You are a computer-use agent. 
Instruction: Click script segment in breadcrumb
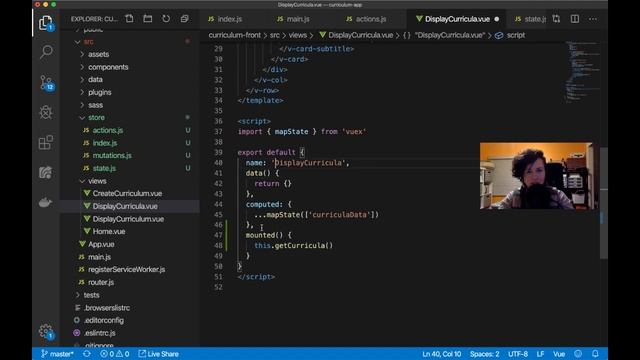tap(516, 35)
